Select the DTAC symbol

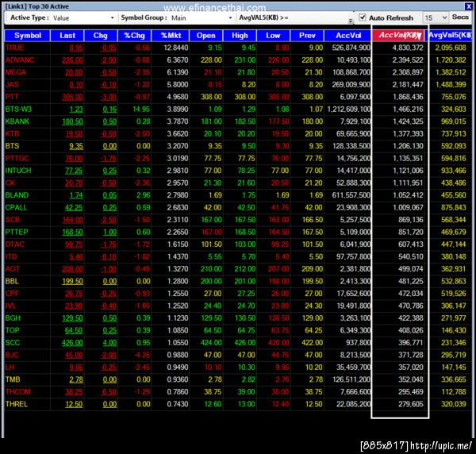(14, 244)
